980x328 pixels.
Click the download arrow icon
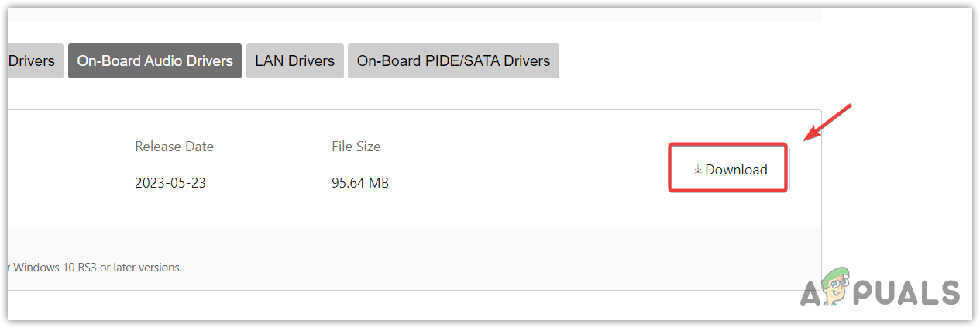697,169
